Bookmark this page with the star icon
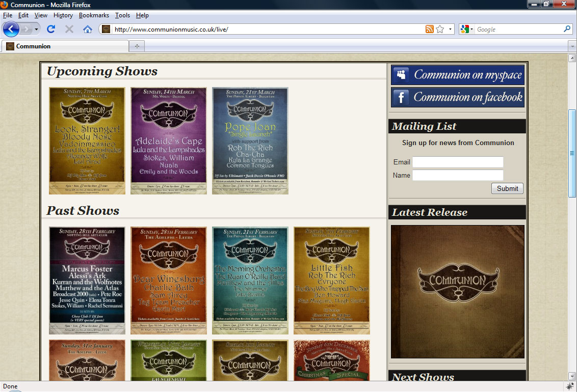This screenshot has height=392, width=577. (x=440, y=29)
